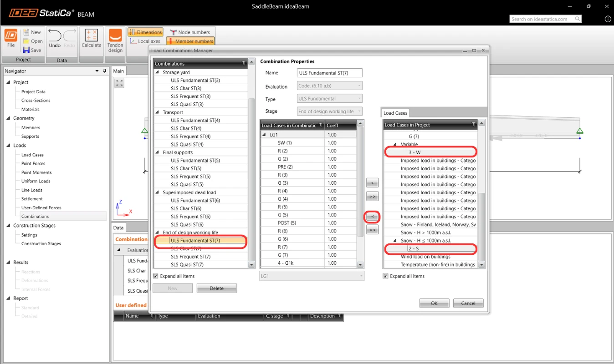Add single load case with > button
The image size is (614, 364).
372,183
